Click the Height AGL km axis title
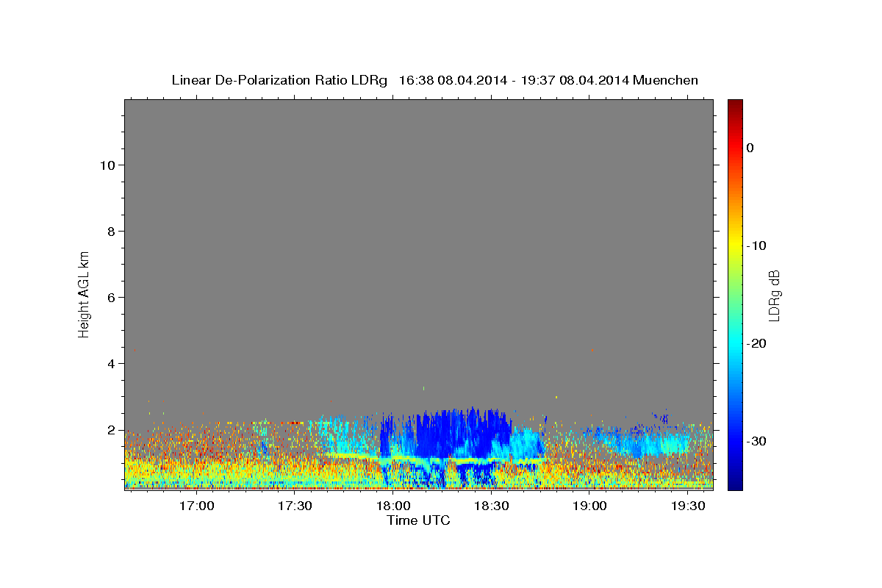Viewport: 882px width, 588px height. [84, 294]
